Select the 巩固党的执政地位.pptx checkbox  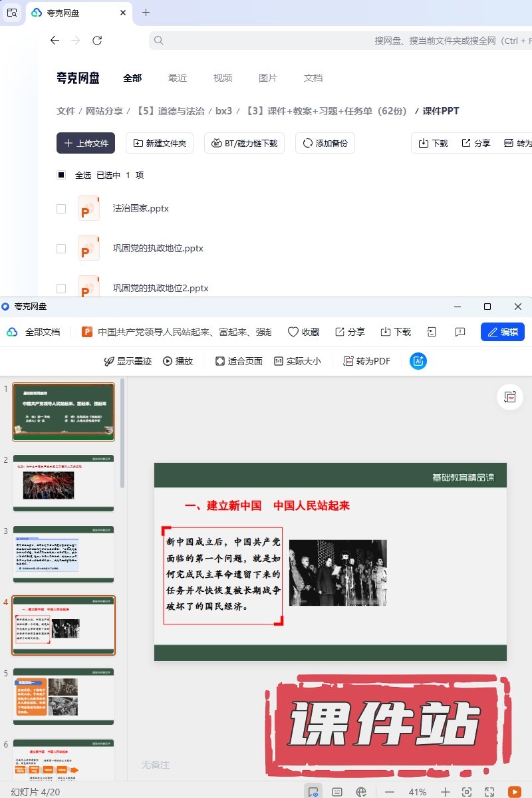pyautogui.click(x=61, y=249)
